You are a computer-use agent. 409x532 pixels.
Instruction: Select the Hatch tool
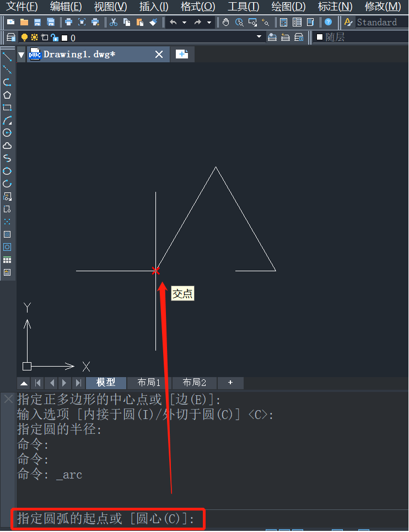(7, 234)
